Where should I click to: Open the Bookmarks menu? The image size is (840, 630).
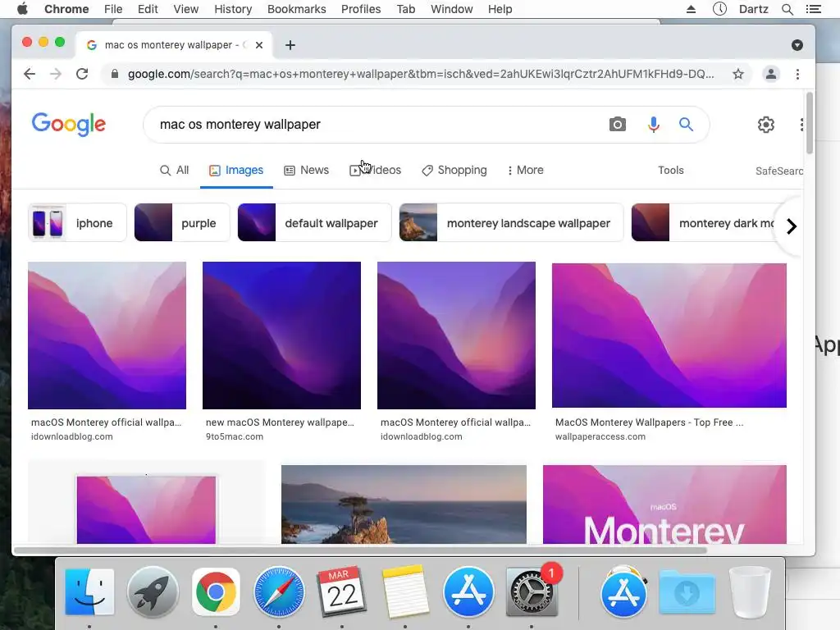(297, 9)
